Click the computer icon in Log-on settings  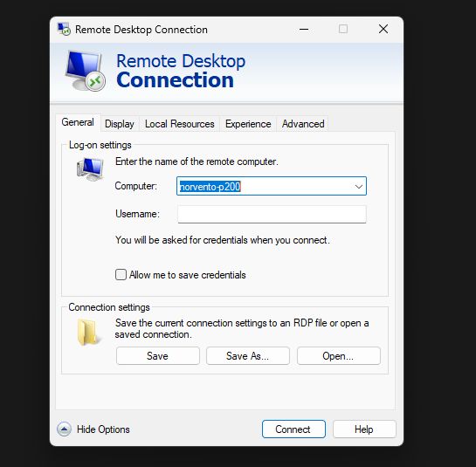click(90, 168)
